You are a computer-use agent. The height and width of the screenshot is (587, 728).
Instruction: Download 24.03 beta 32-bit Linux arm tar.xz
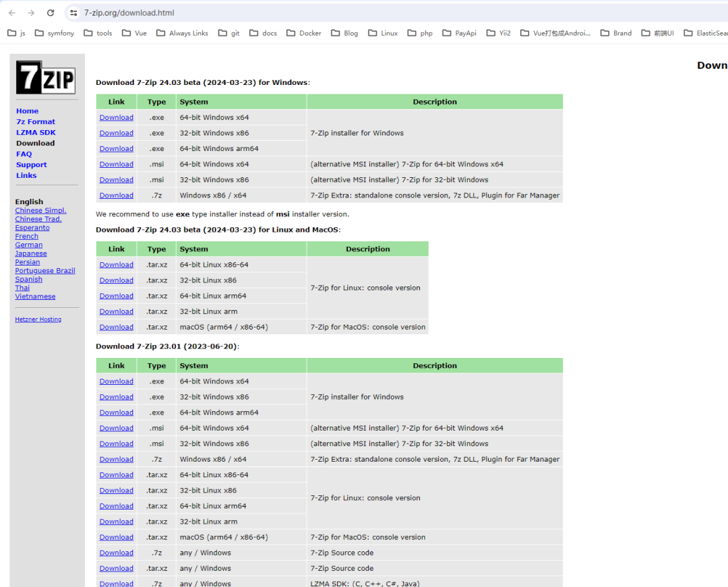pyautogui.click(x=117, y=311)
